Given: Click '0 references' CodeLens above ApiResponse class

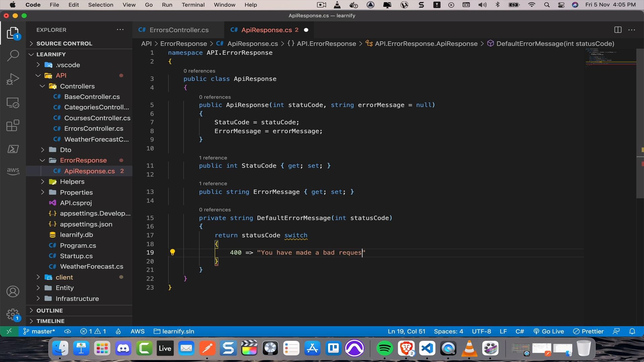Looking at the screenshot, I should tap(199, 71).
